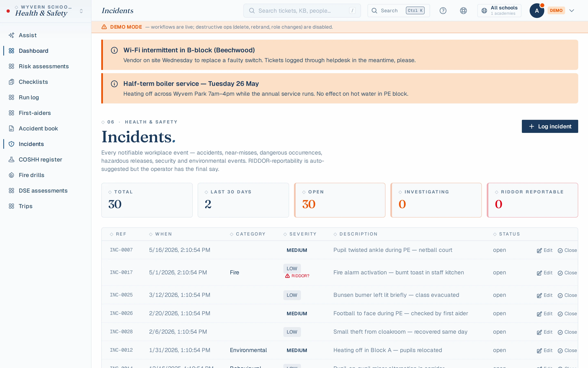Screen dimensions: 588x368
Task: Click the Close check icon for INC-0007
Action: (560, 251)
